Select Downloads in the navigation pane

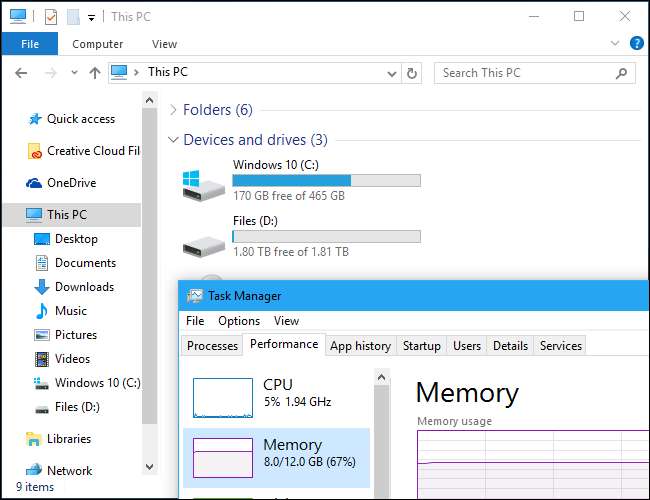[x=84, y=287]
